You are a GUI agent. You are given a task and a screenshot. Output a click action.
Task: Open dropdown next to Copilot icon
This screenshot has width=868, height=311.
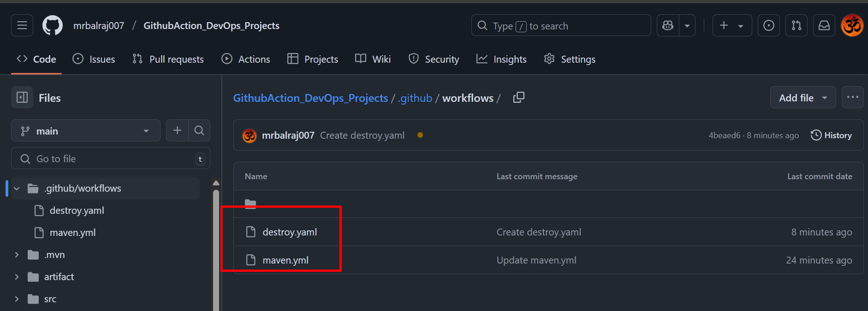tap(687, 25)
